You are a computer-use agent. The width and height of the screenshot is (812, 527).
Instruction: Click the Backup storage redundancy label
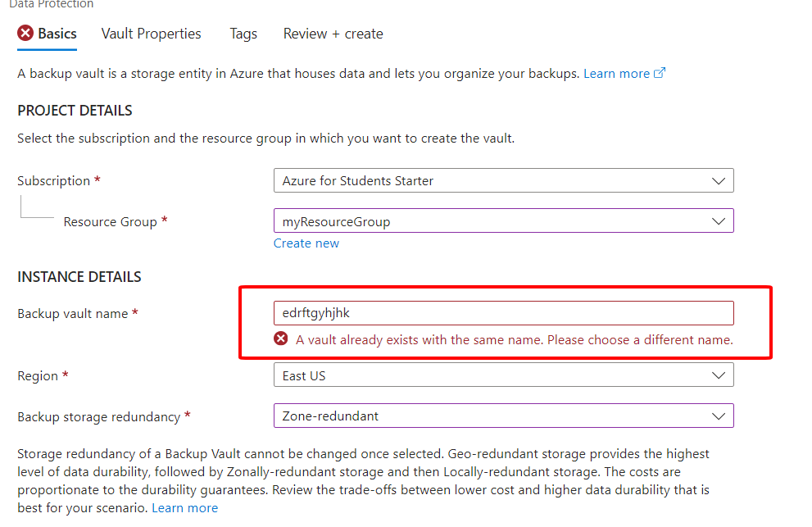[x=99, y=416]
